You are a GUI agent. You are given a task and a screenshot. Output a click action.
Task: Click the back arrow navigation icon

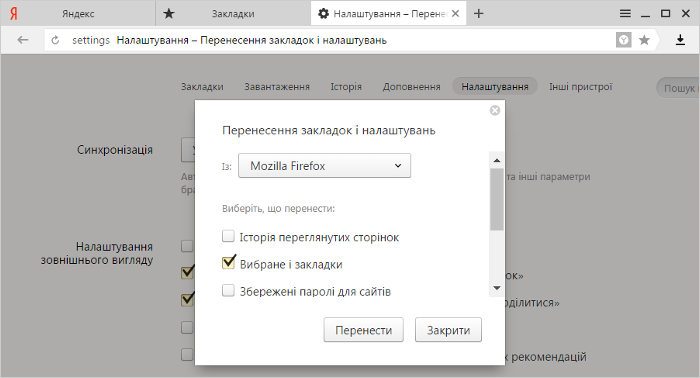(23, 40)
